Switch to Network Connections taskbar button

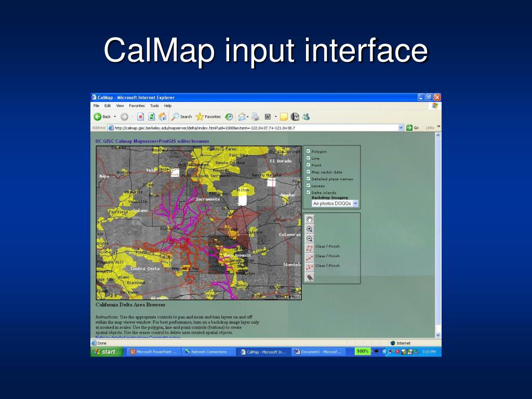(x=208, y=352)
